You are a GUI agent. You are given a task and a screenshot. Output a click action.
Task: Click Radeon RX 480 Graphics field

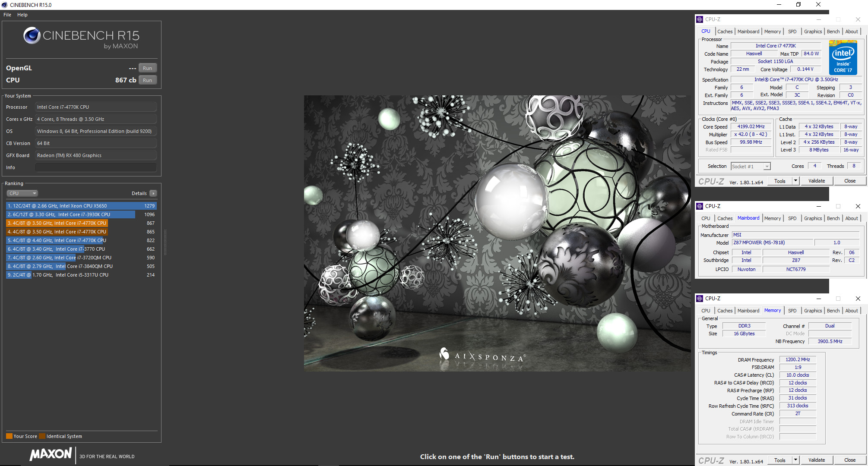pyautogui.click(x=96, y=155)
